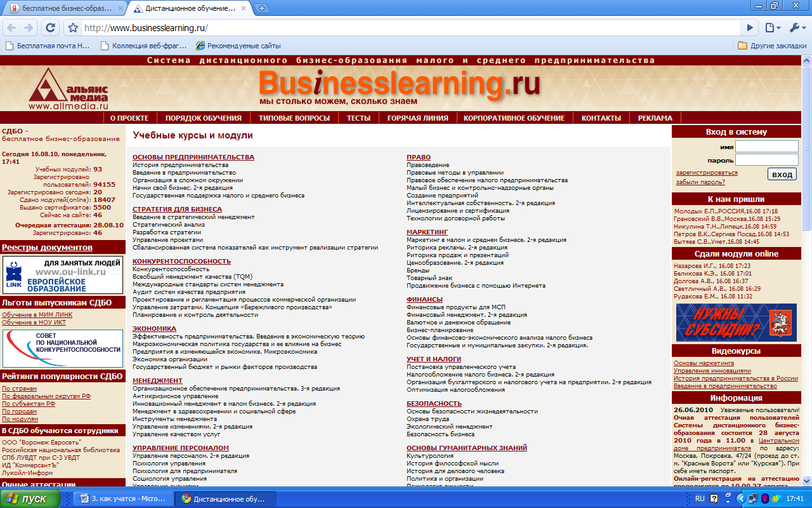Open the О ПРОЕКТЕ menu item
The image size is (812, 508).
tap(129, 118)
